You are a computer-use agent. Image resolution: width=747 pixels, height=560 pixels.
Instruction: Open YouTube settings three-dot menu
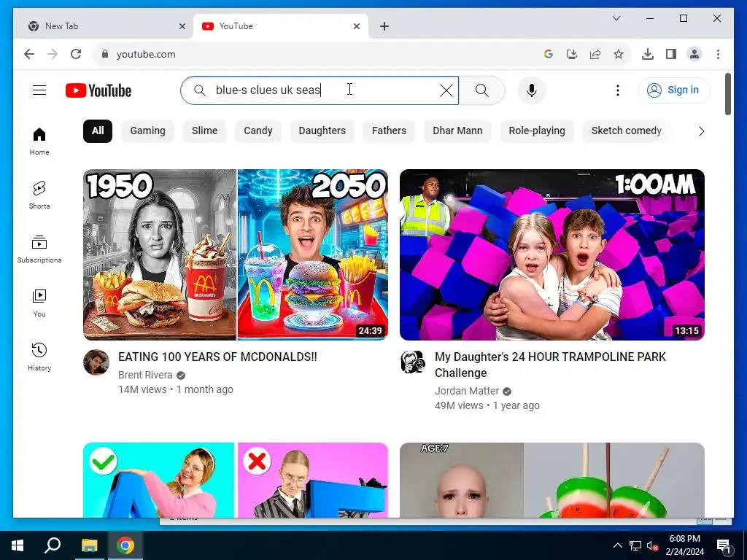(617, 90)
